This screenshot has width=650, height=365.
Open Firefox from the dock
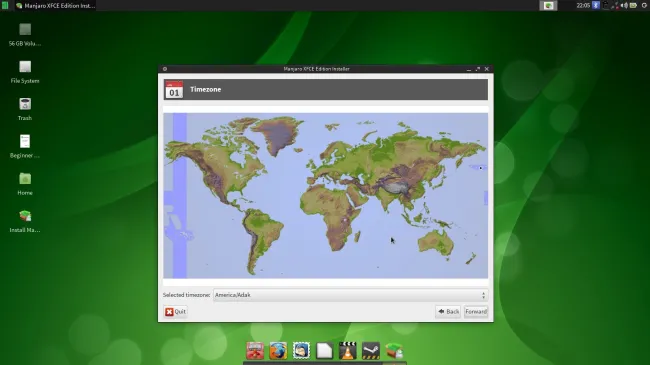(x=278, y=350)
